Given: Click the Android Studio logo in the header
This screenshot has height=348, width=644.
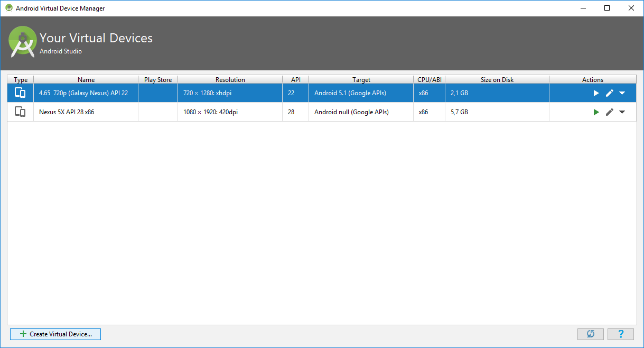Looking at the screenshot, I should pyautogui.click(x=22, y=42).
